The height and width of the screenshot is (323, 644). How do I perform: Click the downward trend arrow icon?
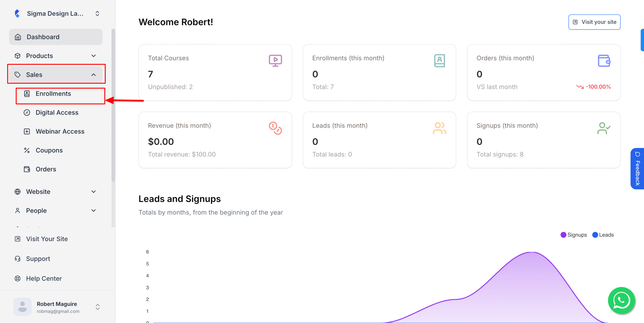580,87
